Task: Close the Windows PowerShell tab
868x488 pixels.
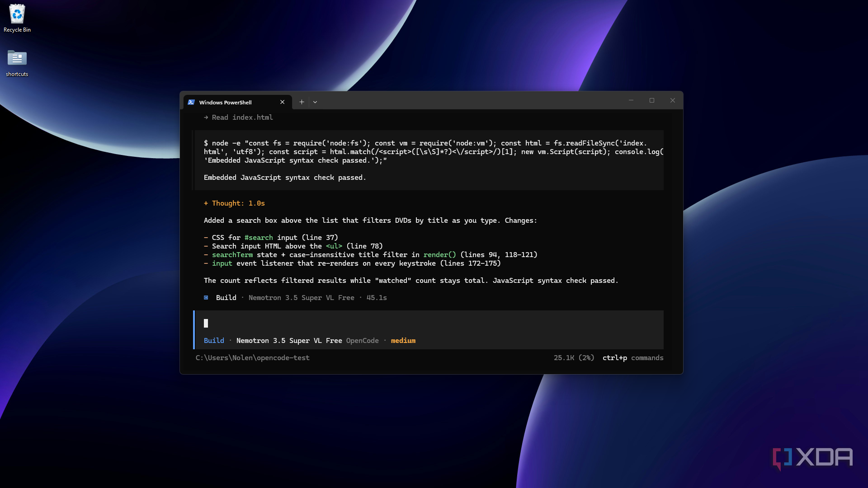Action: point(283,102)
